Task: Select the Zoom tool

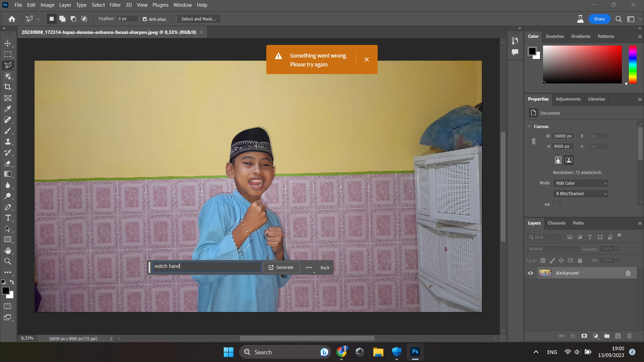Action: 8,261
